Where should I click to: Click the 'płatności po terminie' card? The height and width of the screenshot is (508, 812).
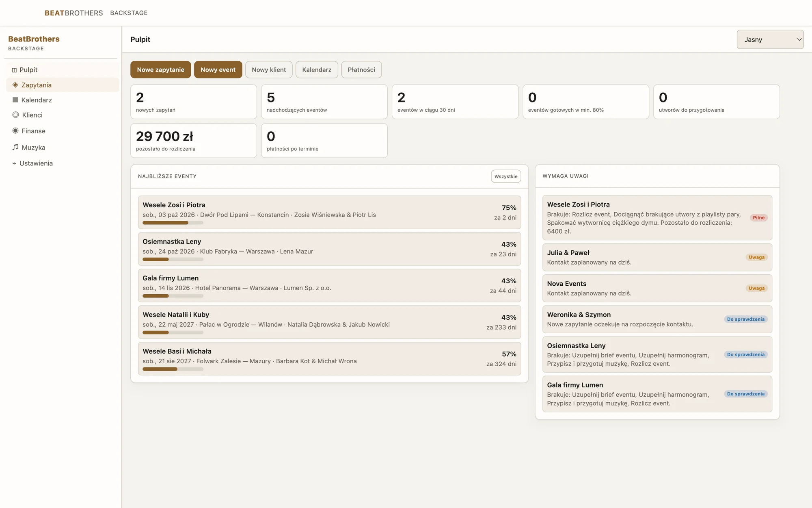point(324,141)
